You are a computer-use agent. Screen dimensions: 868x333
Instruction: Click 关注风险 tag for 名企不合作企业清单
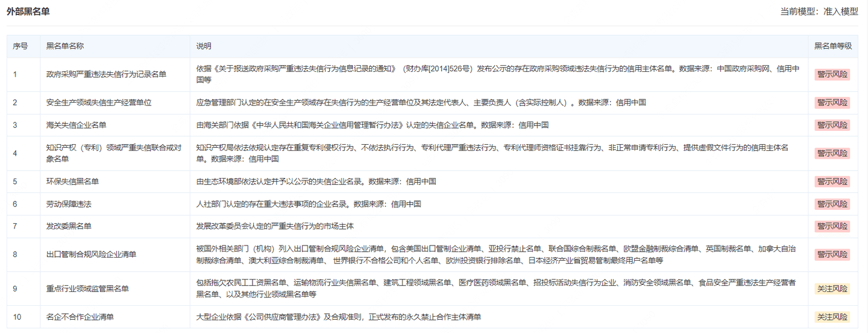[x=832, y=317]
